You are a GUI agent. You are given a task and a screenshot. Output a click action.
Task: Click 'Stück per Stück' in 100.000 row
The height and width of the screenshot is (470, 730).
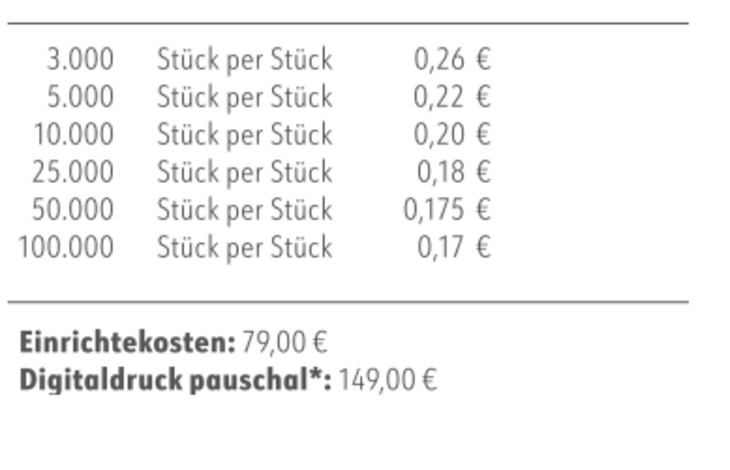tap(245, 248)
